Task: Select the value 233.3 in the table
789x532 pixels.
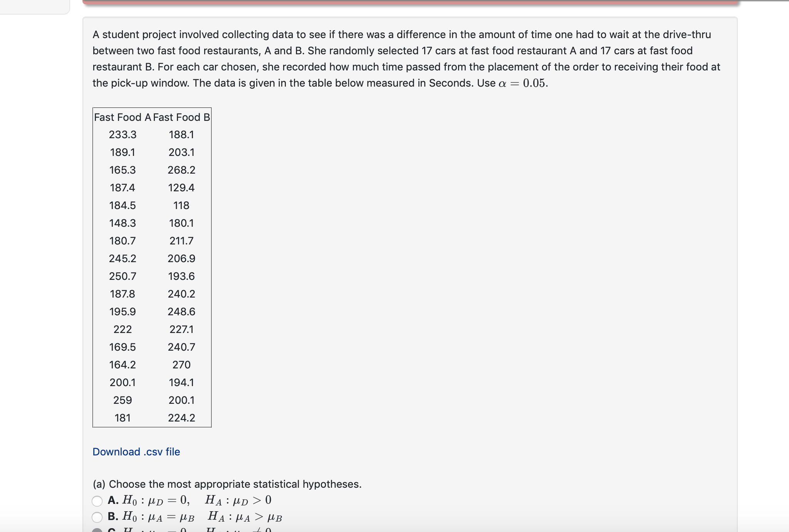Action: (123, 134)
